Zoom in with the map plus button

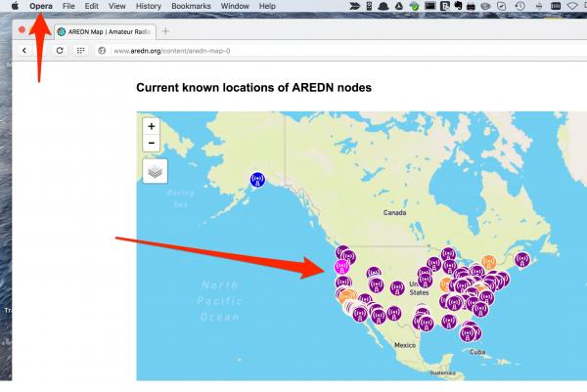tap(152, 126)
